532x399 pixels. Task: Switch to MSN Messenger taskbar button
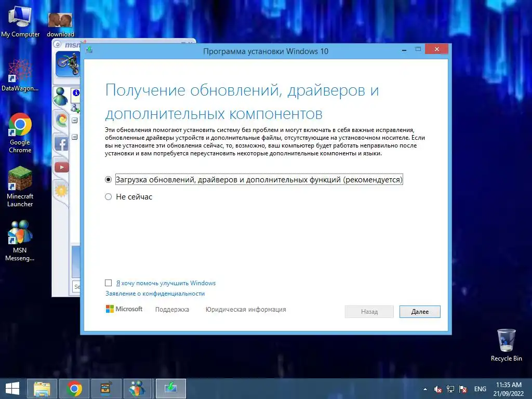pos(138,389)
